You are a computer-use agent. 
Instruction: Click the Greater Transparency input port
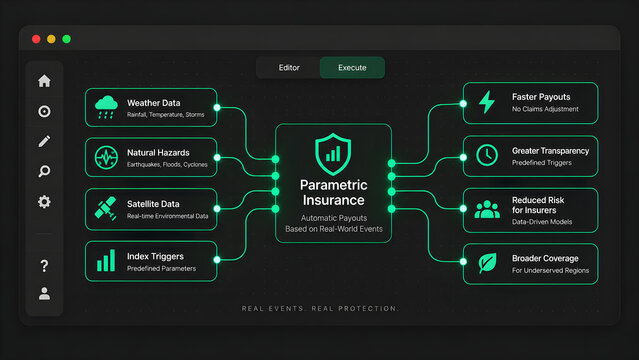point(463,157)
